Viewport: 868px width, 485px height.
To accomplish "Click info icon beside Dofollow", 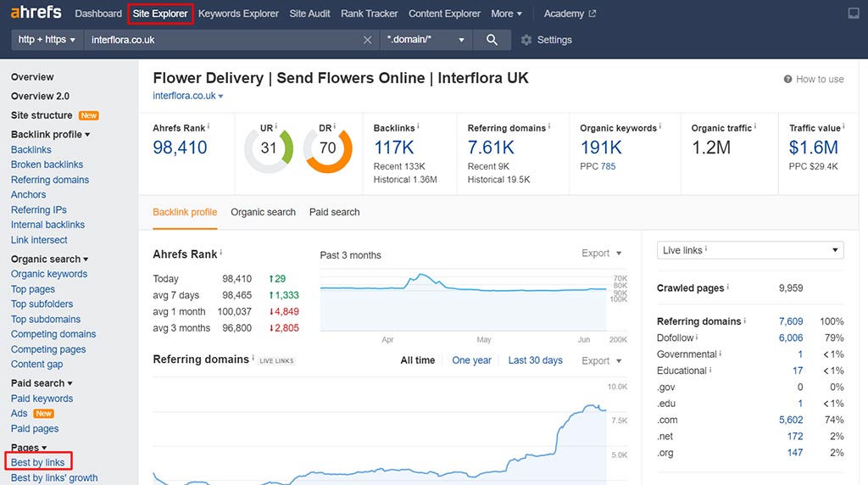I will (697, 337).
